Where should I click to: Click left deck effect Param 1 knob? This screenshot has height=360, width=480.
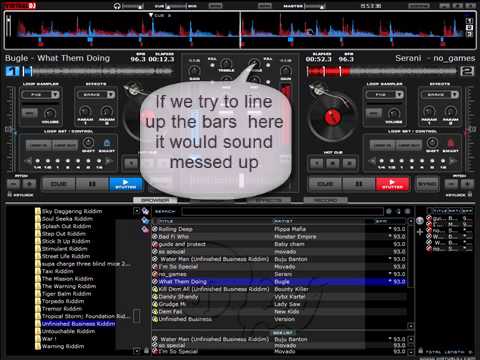point(85,111)
